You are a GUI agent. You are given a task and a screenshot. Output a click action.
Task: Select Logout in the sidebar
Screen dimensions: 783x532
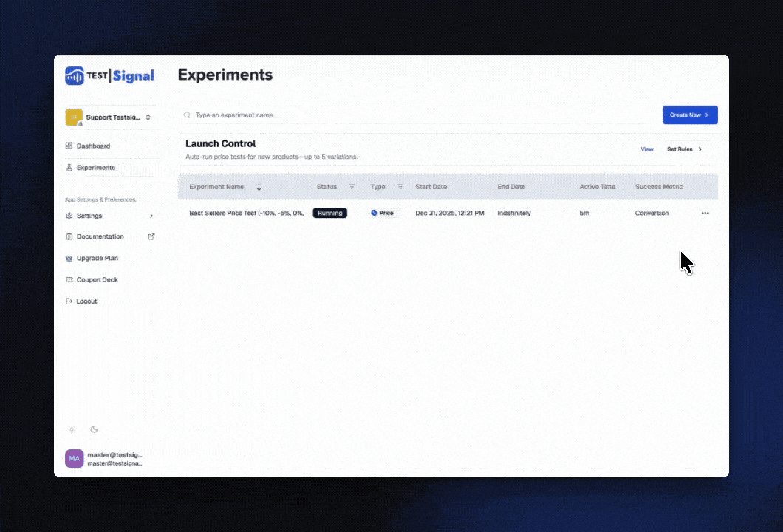[86, 301]
